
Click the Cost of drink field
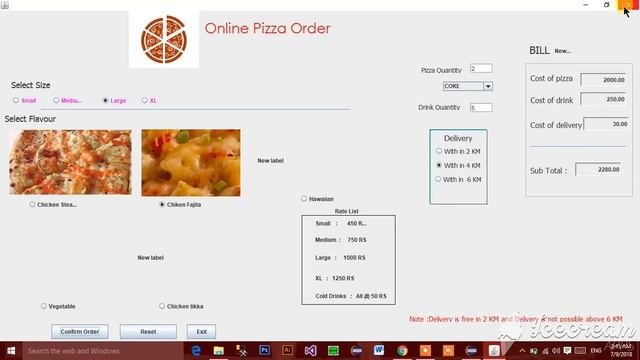coord(603,99)
